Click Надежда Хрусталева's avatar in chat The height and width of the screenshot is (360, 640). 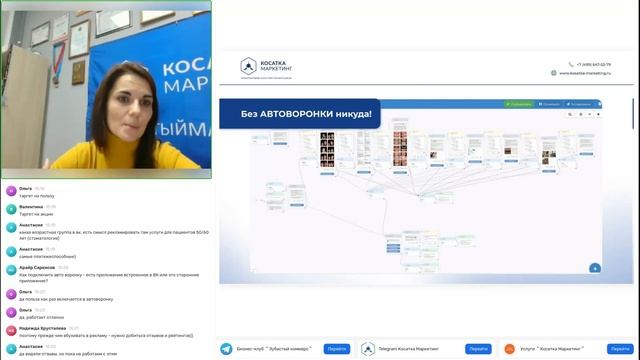11,331
